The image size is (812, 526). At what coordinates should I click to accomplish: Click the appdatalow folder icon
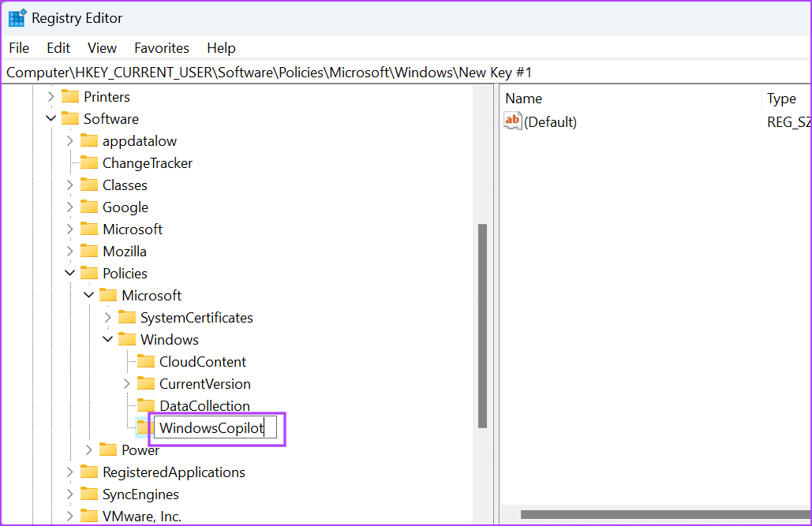coord(89,141)
